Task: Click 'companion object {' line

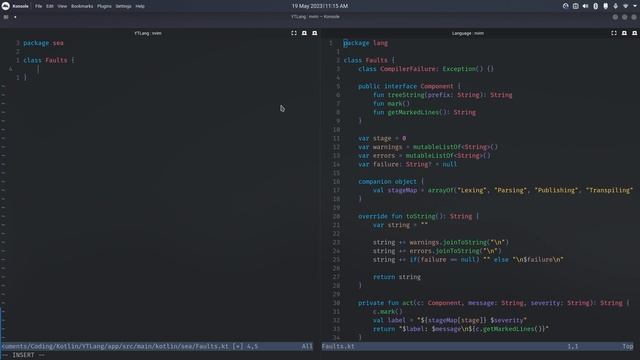Action: (391, 182)
